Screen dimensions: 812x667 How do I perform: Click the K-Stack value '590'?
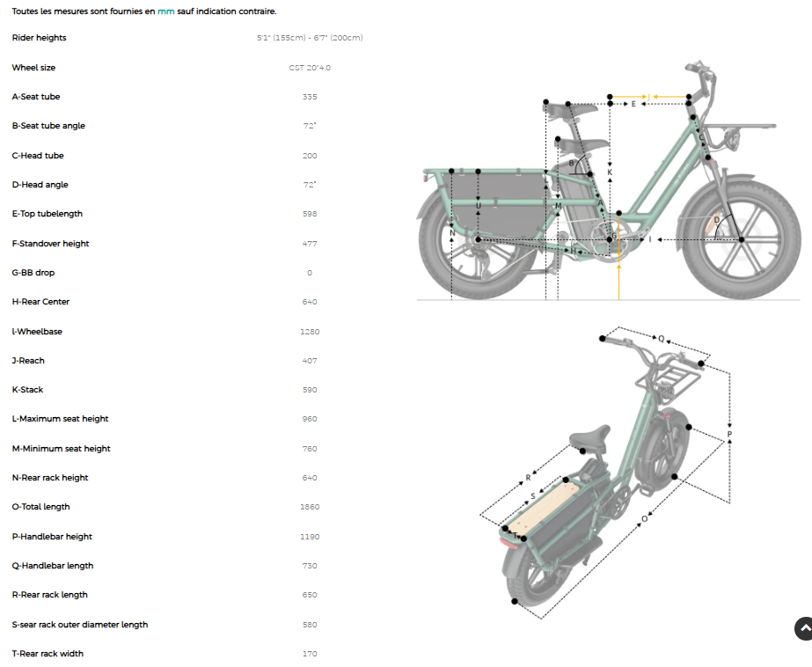tap(309, 390)
